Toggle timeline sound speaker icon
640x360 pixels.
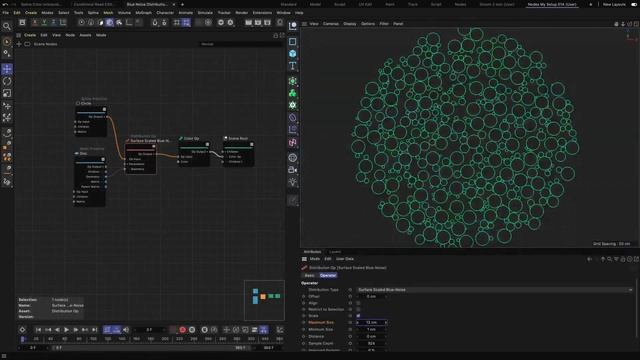126,330
